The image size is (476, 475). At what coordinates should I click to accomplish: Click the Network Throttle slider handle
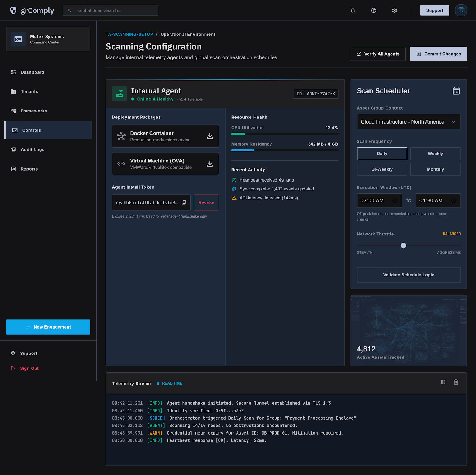(403, 246)
